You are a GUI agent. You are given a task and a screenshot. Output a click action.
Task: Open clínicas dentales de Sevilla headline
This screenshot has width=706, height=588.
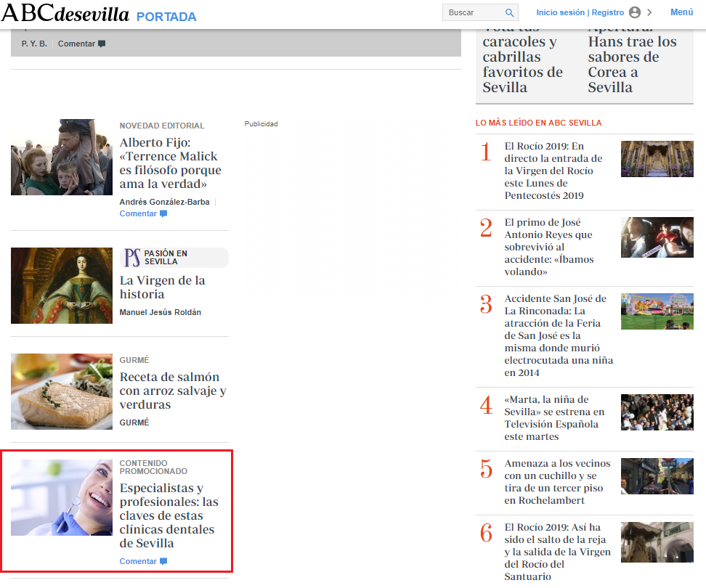(169, 515)
